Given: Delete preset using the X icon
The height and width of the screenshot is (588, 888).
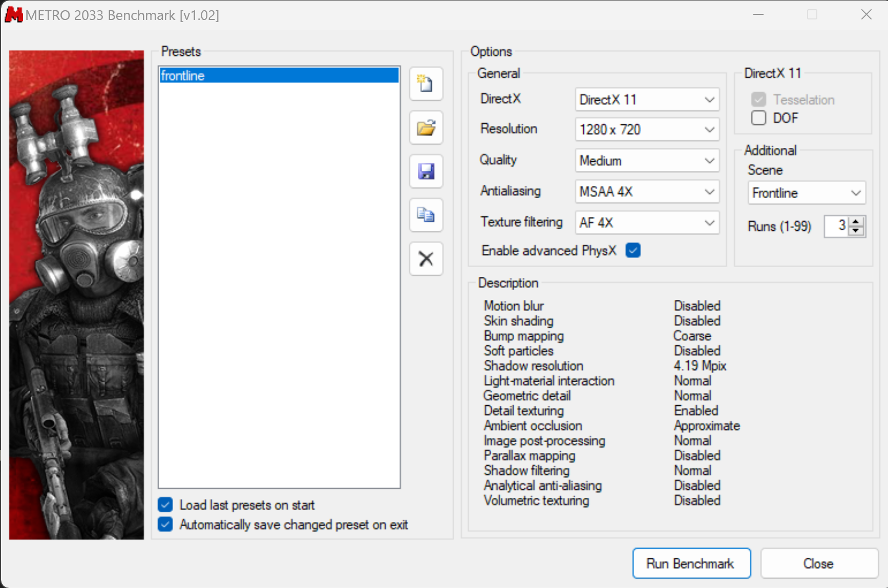Looking at the screenshot, I should (426, 259).
